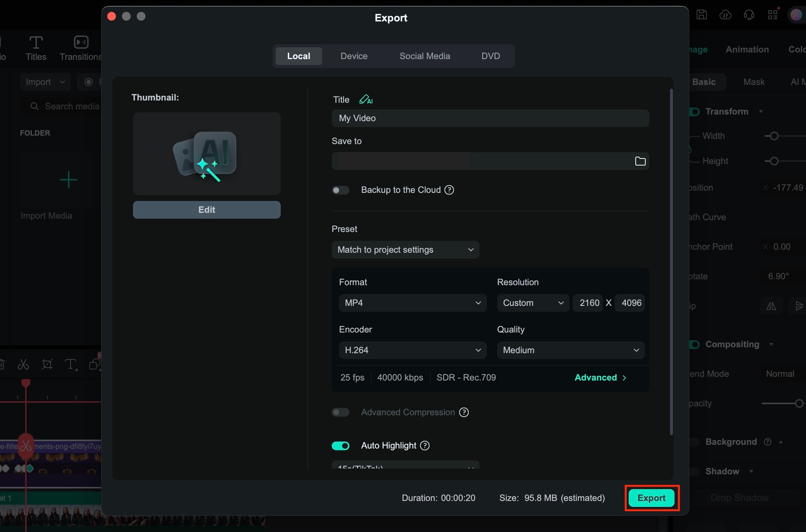Open cloud sync from the top toolbar
The height and width of the screenshot is (532, 806).
(x=725, y=15)
